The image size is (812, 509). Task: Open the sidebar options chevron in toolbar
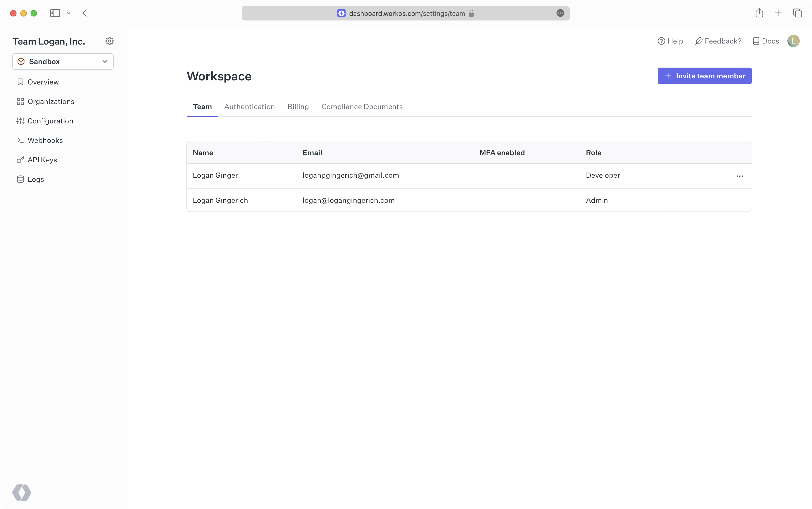(x=69, y=14)
